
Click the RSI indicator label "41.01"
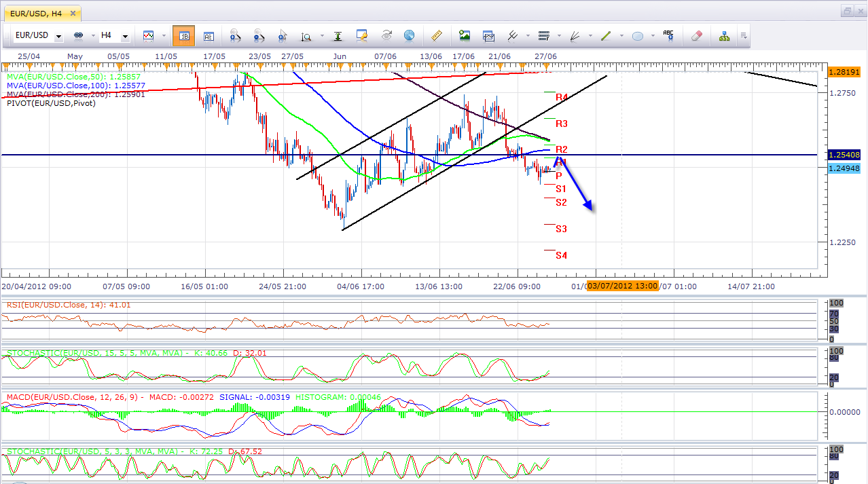coord(119,305)
